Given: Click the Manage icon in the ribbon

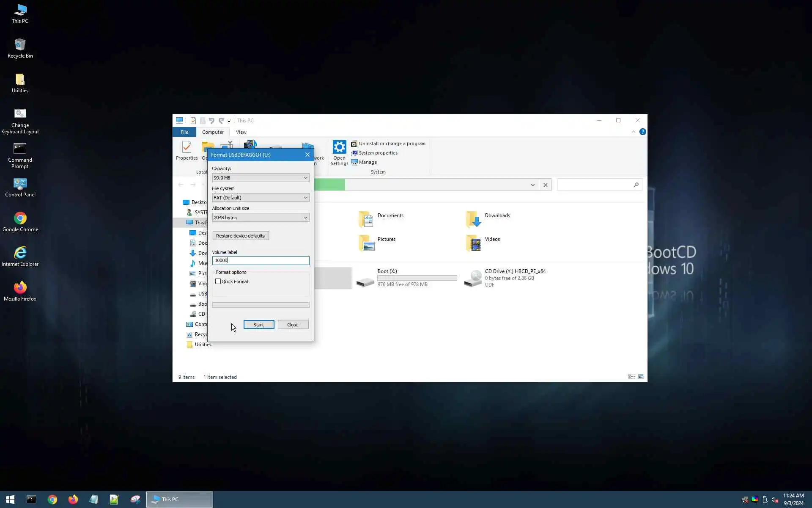Looking at the screenshot, I should click(354, 162).
